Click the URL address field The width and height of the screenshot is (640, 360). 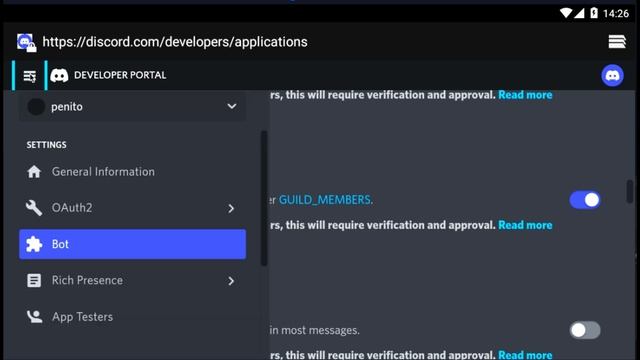175,42
